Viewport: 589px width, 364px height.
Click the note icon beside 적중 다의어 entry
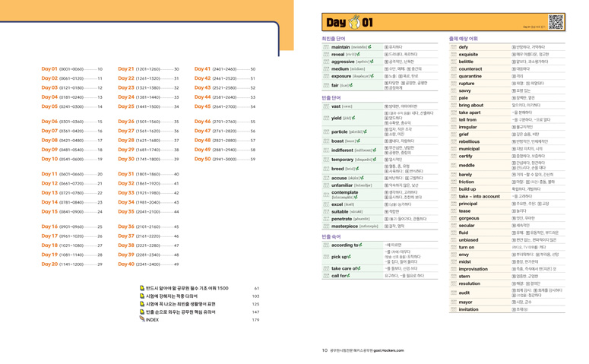click(142, 296)
